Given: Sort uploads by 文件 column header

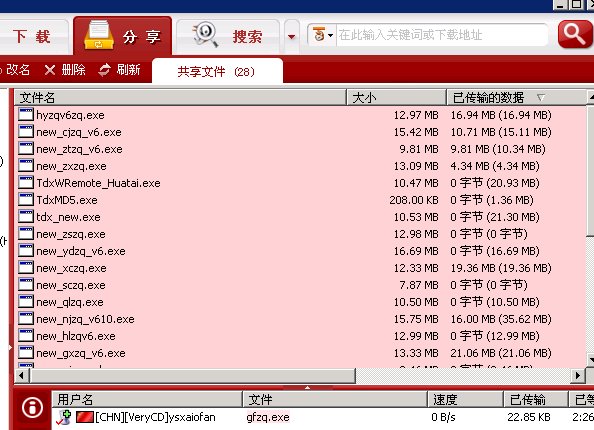Looking at the screenshot, I should [335, 399].
